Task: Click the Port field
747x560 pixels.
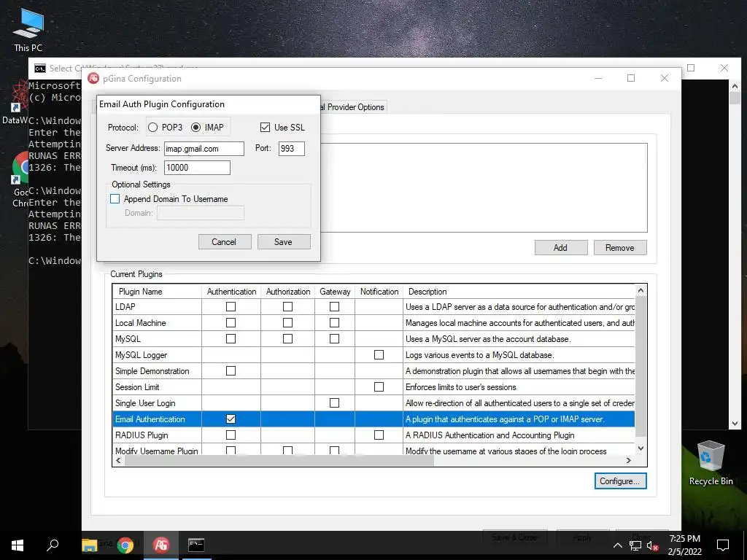Action: point(292,149)
